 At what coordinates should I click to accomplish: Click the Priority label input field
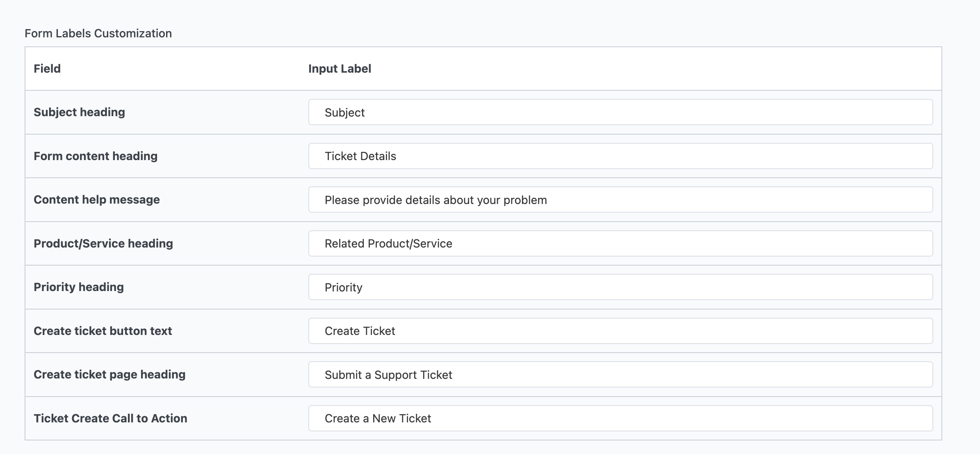pos(620,287)
